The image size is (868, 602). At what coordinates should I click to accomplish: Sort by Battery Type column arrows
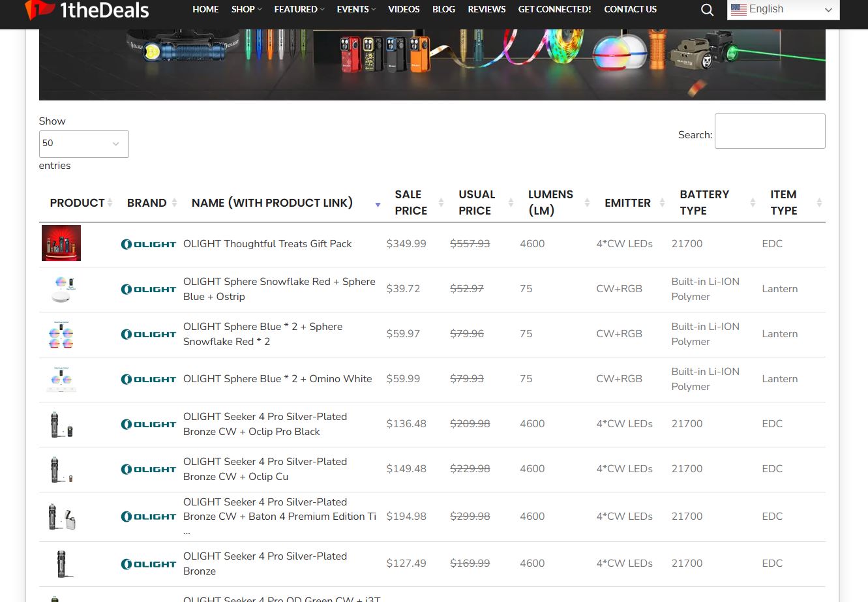click(752, 203)
